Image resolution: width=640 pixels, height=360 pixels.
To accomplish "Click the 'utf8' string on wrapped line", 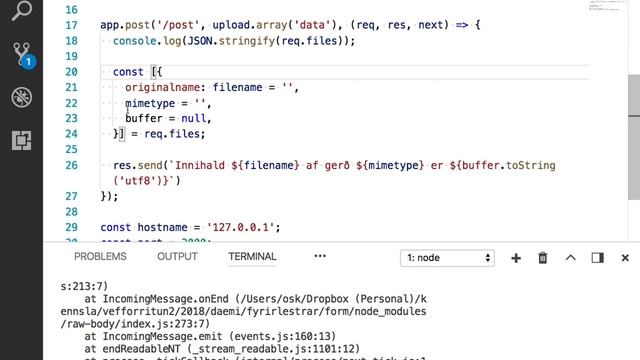I will coord(138,180).
